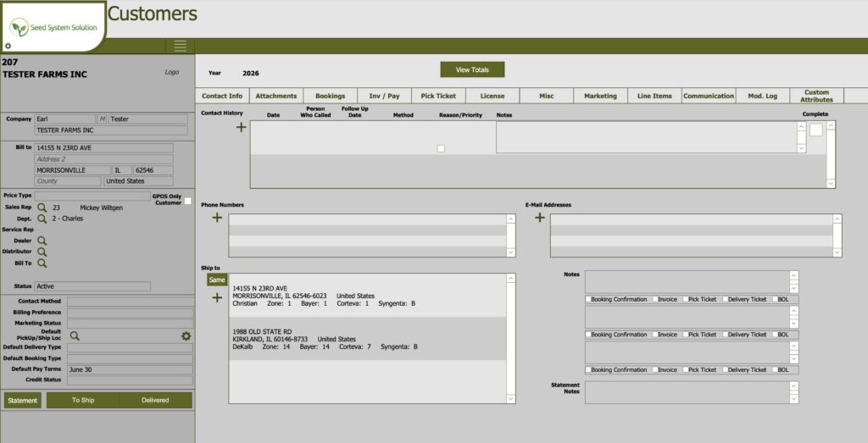Add a new phone number with plus icon
Image resolution: width=868 pixels, height=443 pixels.
tap(217, 218)
